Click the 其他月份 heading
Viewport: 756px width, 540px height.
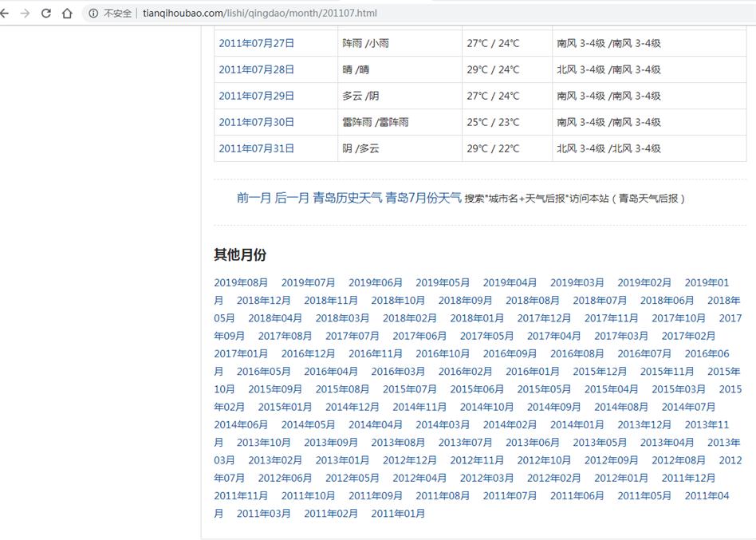coord(240,254)
